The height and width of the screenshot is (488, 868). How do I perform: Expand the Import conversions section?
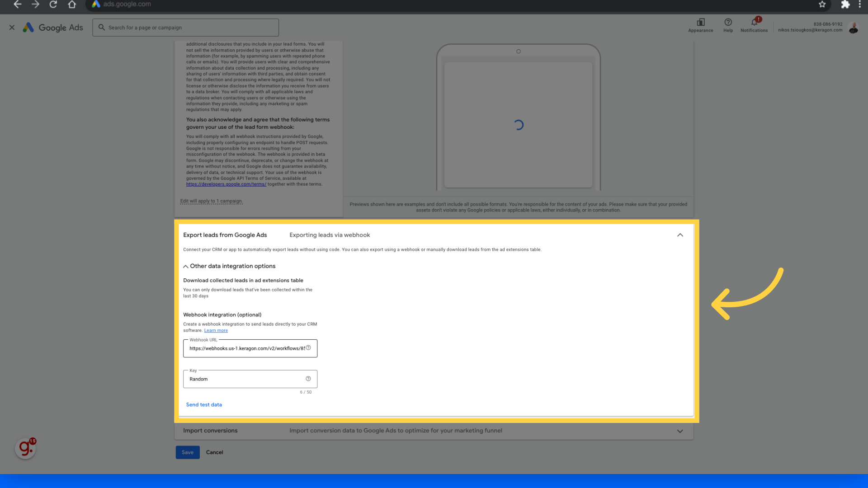point(680,431)
